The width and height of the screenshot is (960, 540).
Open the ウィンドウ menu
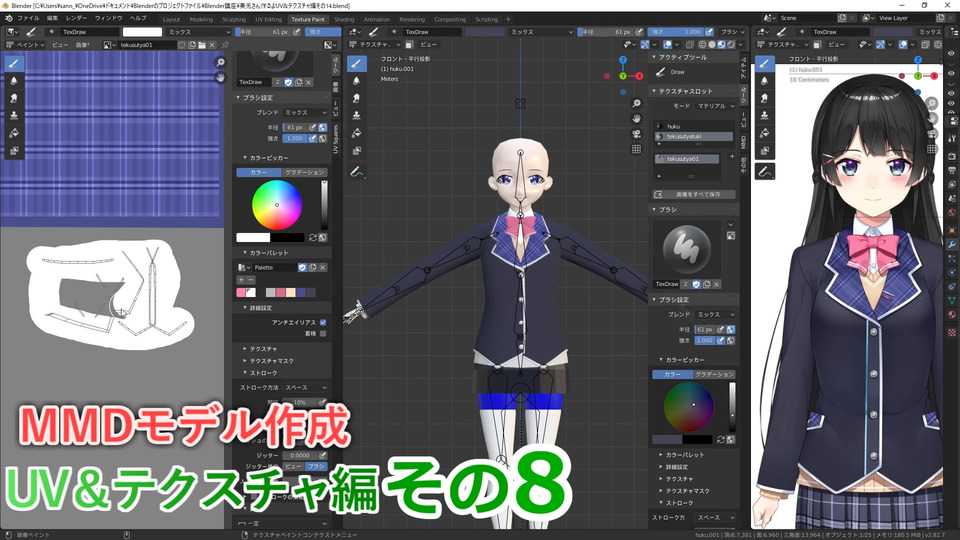point(108,18)
